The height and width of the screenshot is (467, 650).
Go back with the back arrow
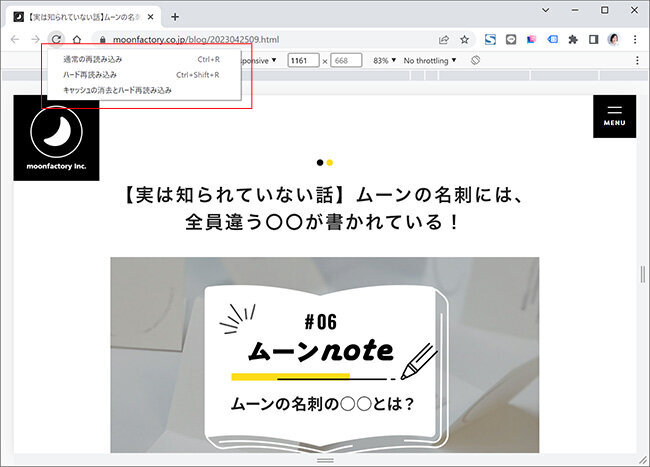(15, 39)
